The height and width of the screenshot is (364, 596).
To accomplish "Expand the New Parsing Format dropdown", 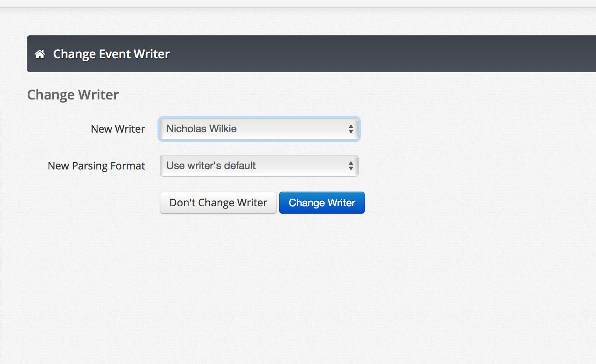I will click(x=259, y=166).
